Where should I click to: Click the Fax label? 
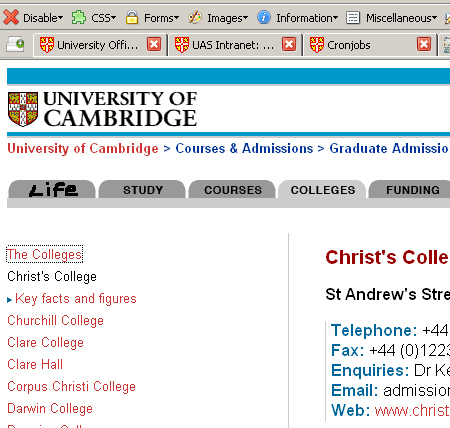click(x=347, y=350)
